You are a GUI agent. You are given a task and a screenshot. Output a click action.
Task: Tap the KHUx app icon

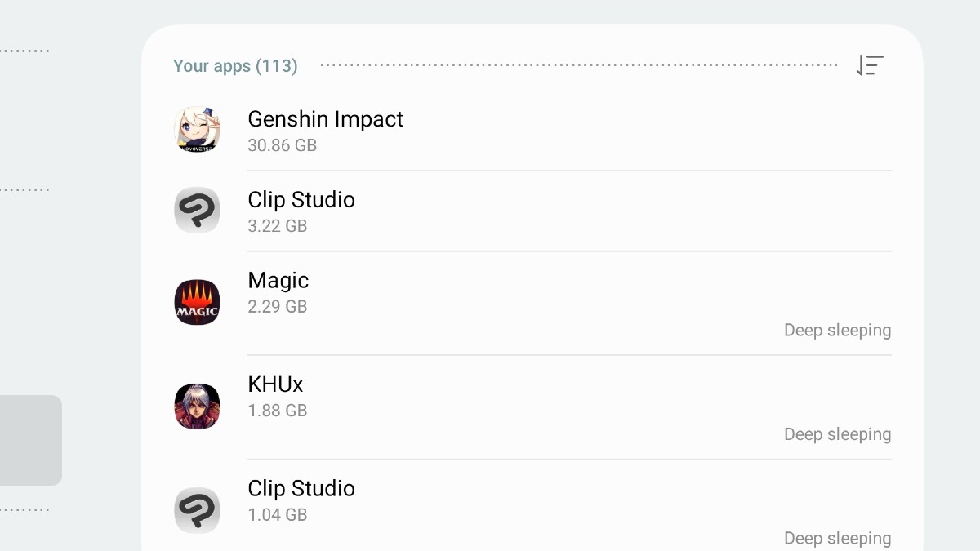198,407
